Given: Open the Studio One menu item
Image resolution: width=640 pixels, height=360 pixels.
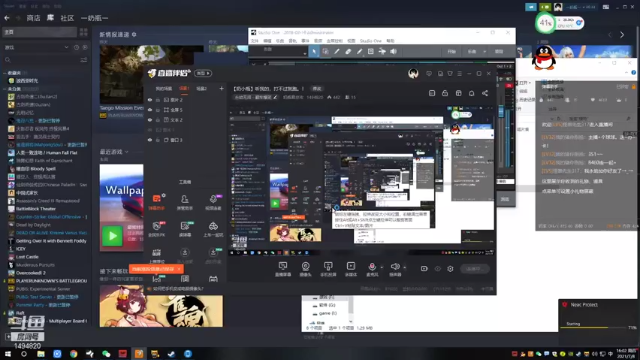Looking at the screenshot, I should pyautogui.click(x=370, y=41).
